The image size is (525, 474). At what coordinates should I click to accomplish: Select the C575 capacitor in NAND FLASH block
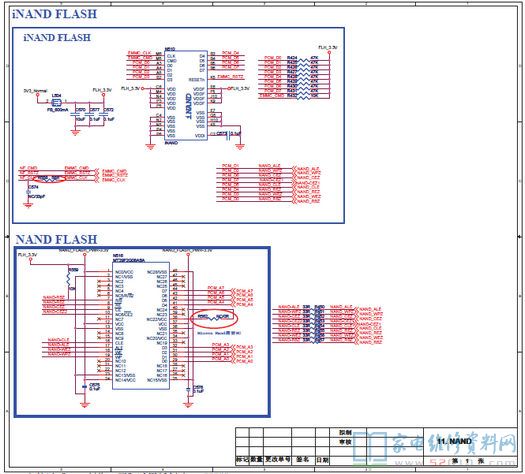[85, 386]
